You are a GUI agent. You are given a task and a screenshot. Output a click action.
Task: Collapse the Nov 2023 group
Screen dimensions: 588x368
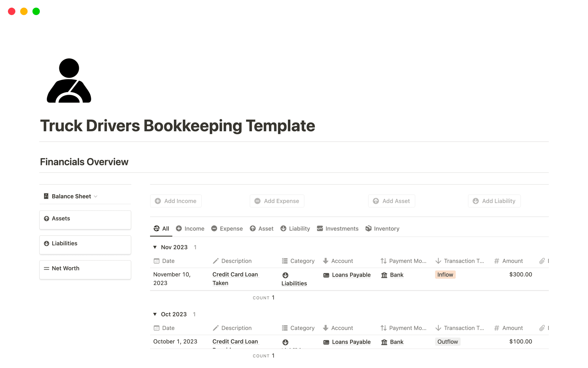point(155,247)
